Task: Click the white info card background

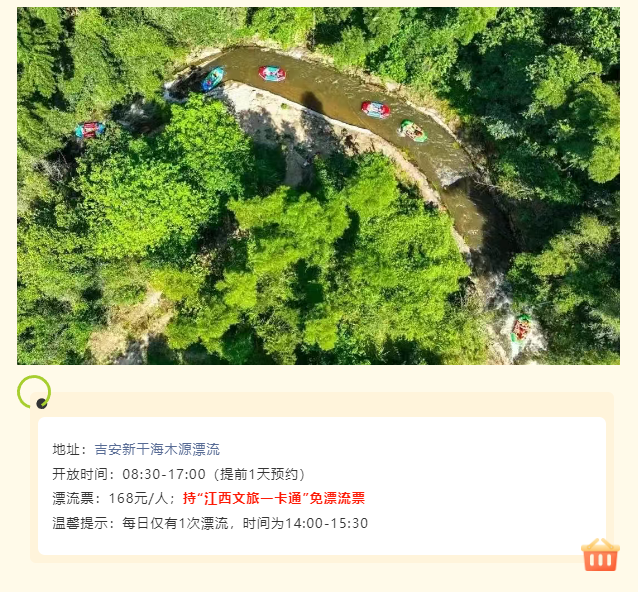Action: pos(322,486)
